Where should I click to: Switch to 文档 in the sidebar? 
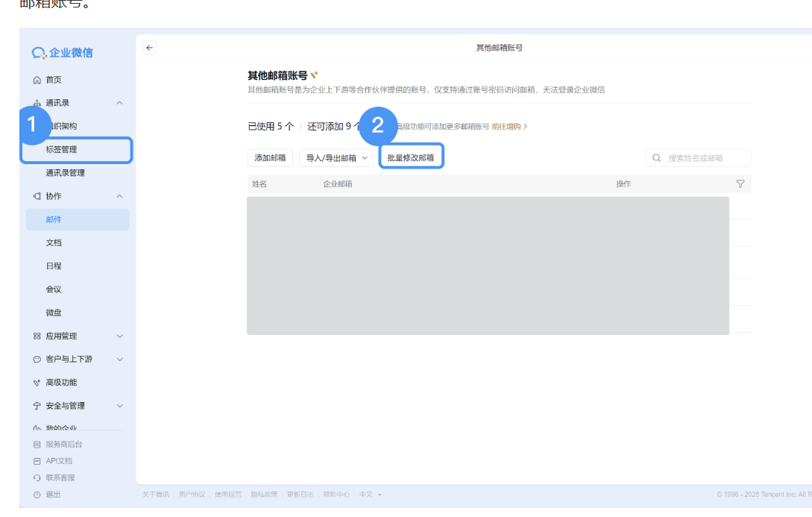tap(54, 242)
